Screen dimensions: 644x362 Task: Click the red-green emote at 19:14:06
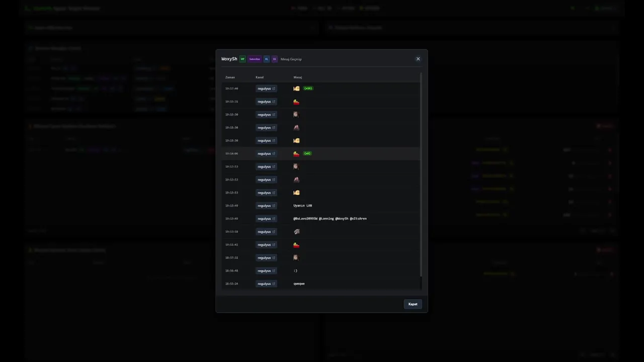click(x=296, y=153)
